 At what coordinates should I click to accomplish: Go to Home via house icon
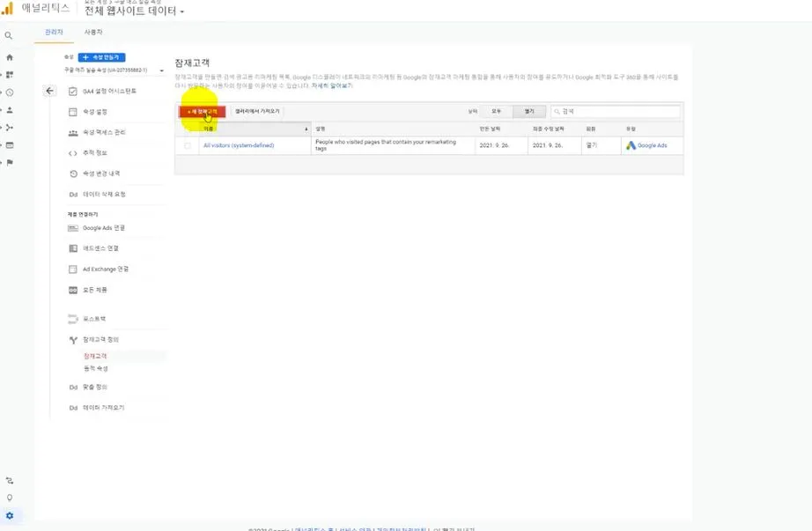[x=10, y=57]
